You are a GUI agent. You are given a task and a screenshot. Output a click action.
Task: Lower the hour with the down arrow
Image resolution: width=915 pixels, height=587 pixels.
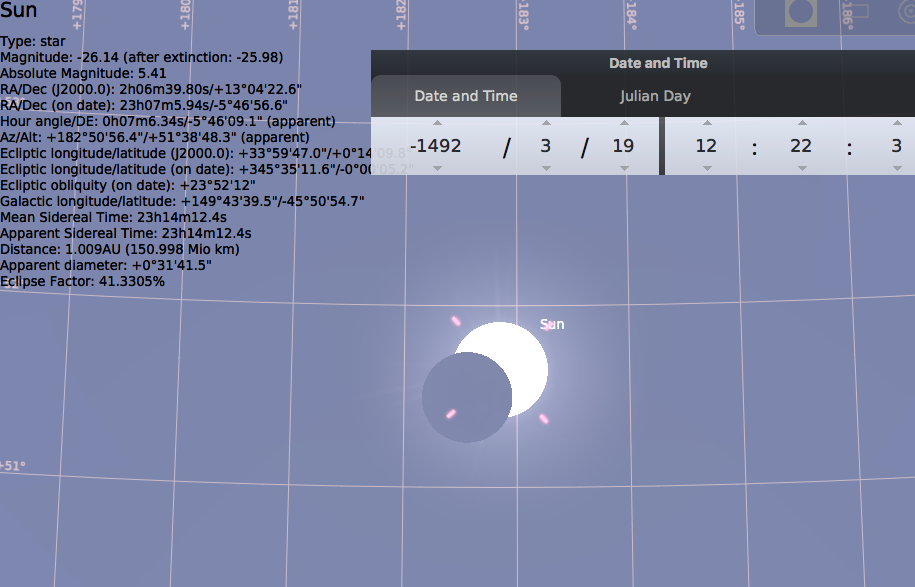tap(707, 168)
